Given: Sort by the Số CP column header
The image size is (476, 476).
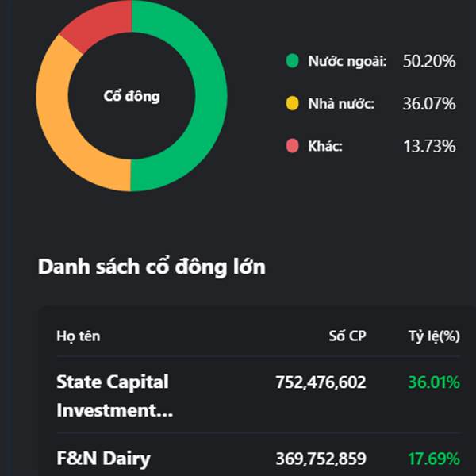Looking at the screenshot, I should (x=347, y=336).
